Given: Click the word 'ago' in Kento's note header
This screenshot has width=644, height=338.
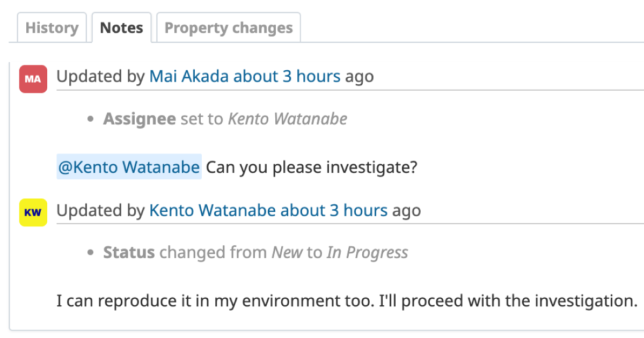Looking at the screenshot, I should point(406,210).
